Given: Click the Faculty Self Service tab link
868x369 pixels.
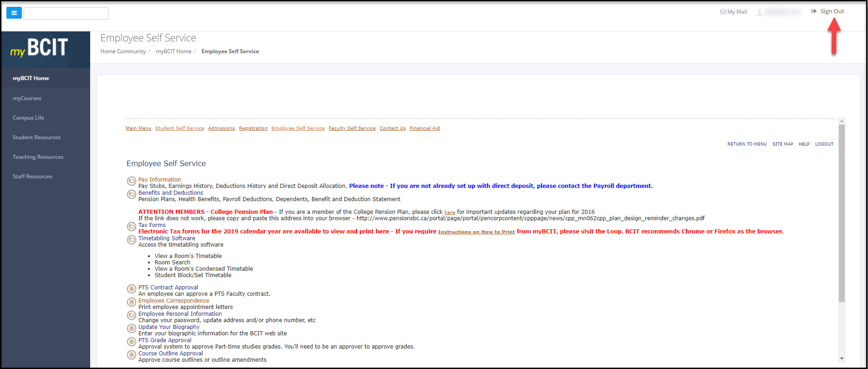Looking at the screenshot, I should [352, 128].
